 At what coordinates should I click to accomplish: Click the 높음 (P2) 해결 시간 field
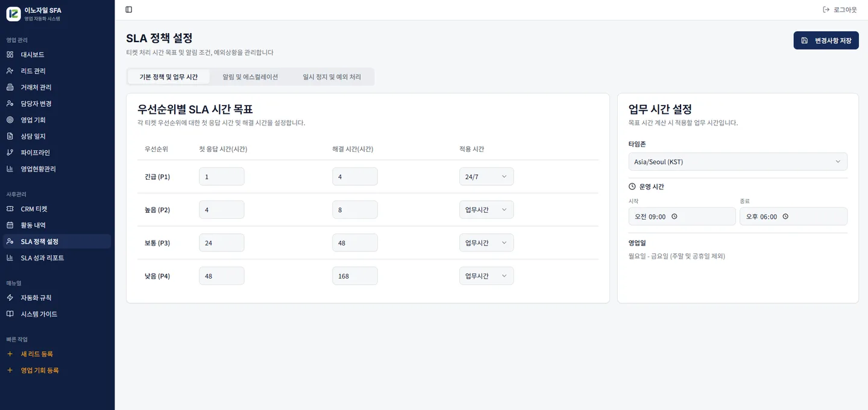coord(355,210)
